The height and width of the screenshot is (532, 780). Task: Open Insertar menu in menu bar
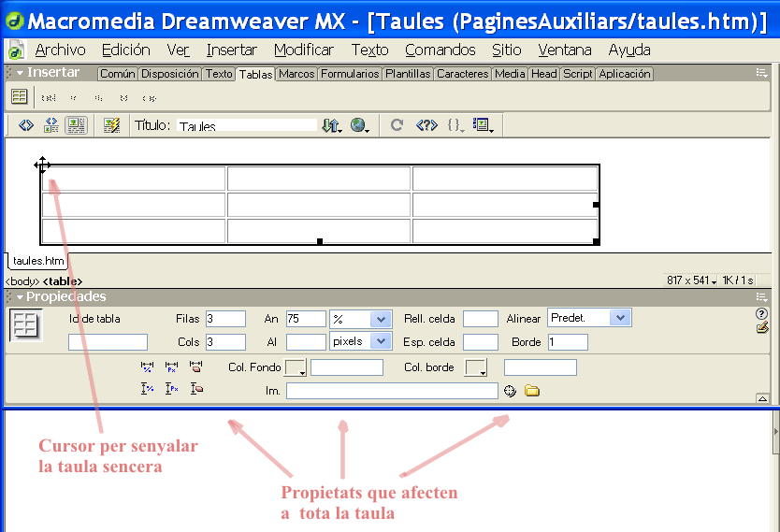click(x=231, y=50)
